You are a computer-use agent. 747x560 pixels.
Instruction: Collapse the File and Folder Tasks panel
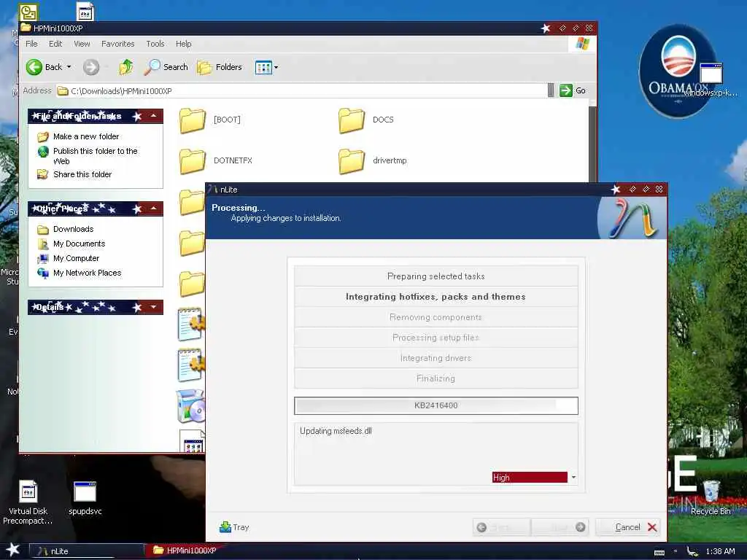click(x=153, y=116)
